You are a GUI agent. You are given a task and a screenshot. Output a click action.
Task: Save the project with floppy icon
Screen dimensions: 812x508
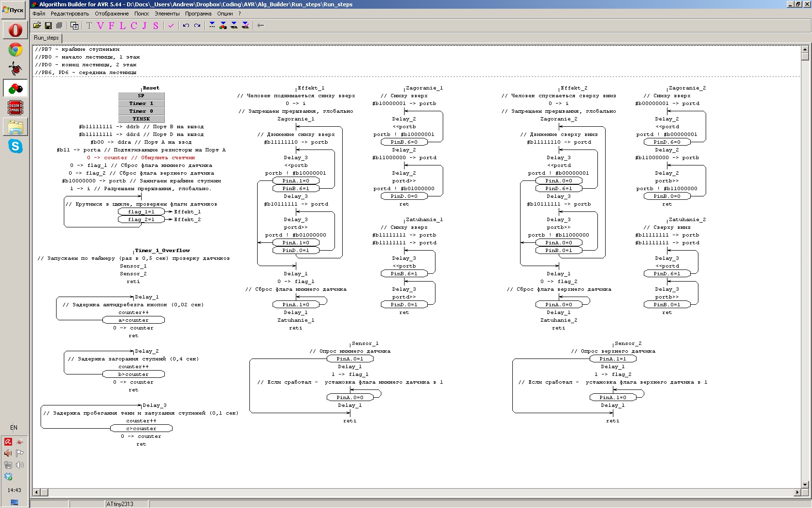[48, 26]
